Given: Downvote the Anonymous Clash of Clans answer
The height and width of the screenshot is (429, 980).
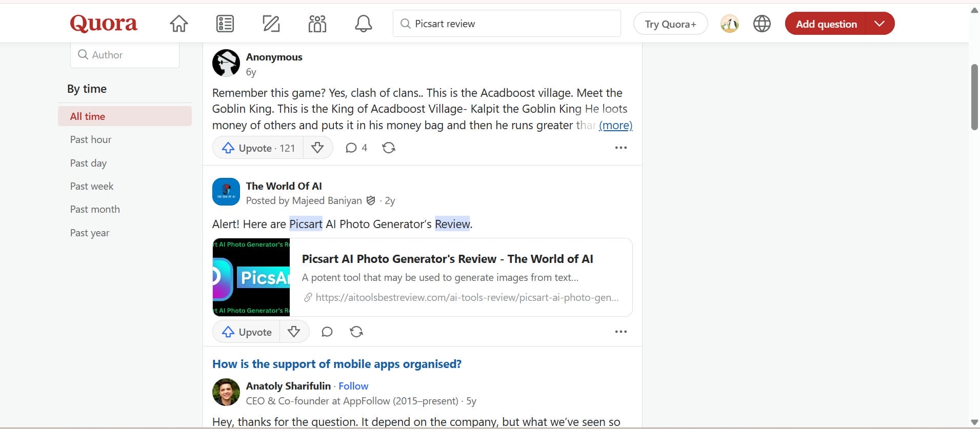Looking at the screenshot, I should [x=317, y=148].
